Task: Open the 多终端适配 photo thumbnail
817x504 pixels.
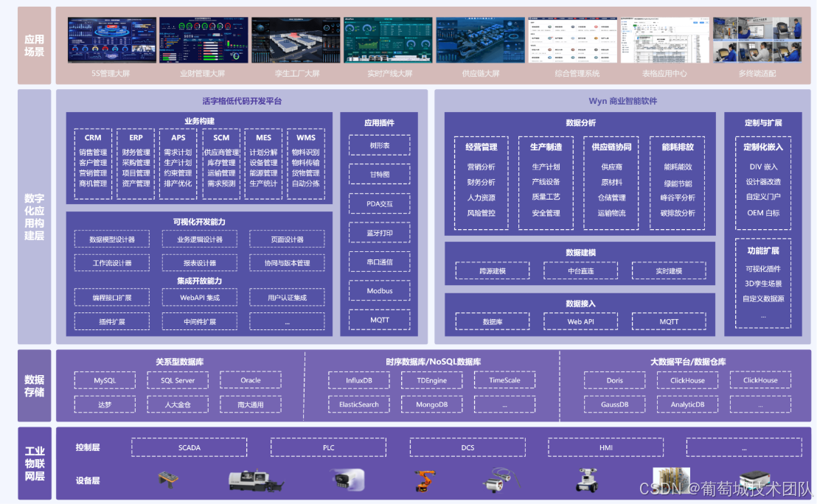Action: click(757, 40)
